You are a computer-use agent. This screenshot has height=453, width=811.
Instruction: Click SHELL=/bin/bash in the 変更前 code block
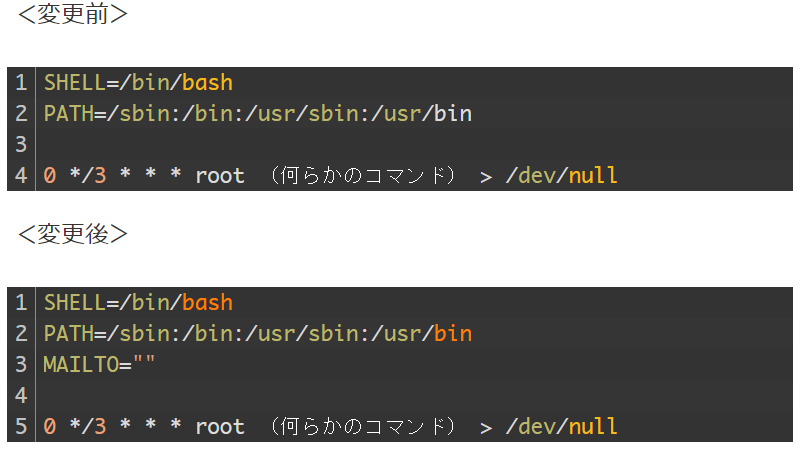coord(138,83)
